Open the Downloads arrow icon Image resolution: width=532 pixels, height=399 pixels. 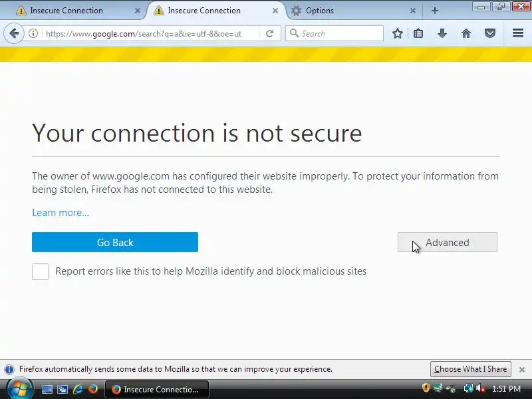pos(442,33)
